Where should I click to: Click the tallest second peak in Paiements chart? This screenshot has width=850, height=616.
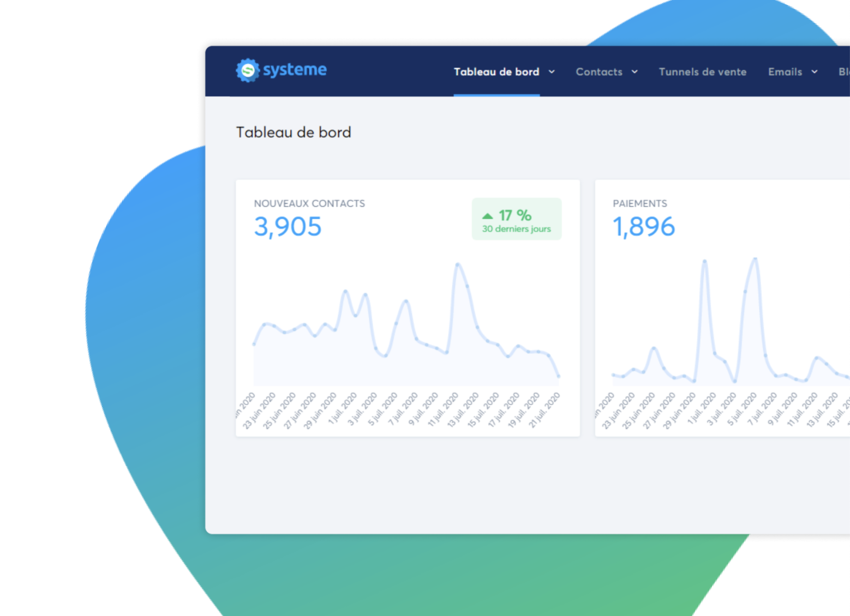click(756, 259)
